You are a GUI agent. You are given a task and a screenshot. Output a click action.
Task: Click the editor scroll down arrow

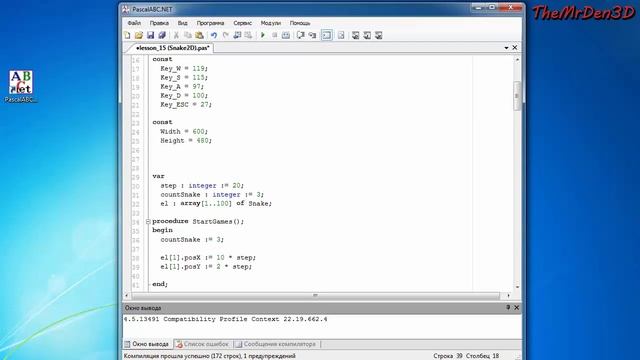pos(517,287)
